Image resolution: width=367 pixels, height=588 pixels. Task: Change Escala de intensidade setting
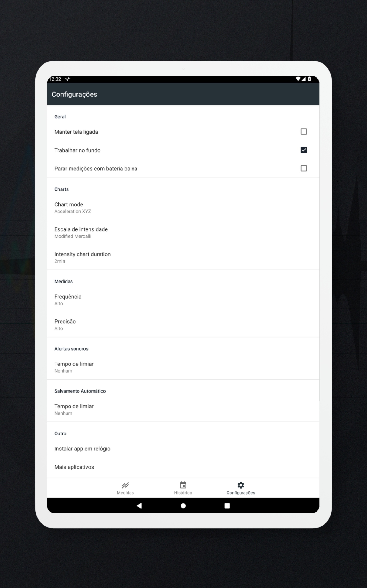183,232
